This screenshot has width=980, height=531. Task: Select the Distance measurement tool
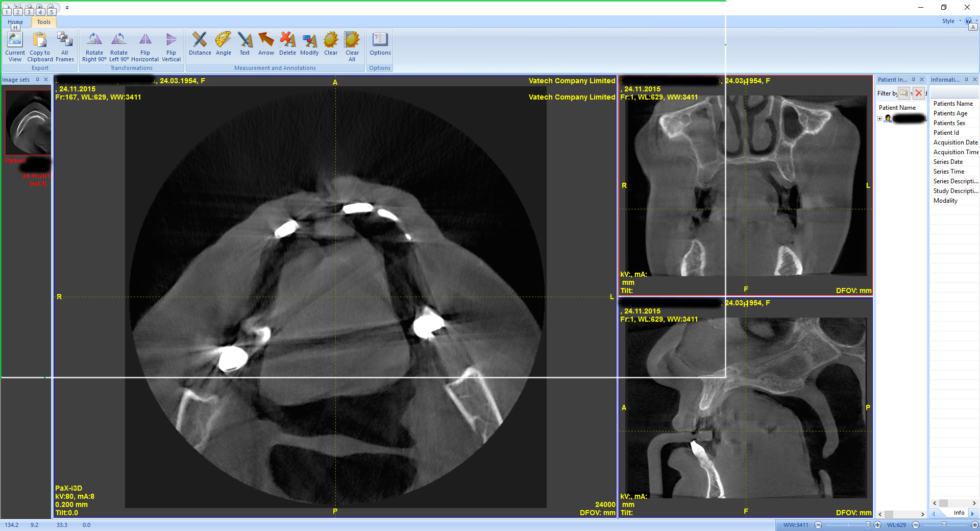coord(200,44)
